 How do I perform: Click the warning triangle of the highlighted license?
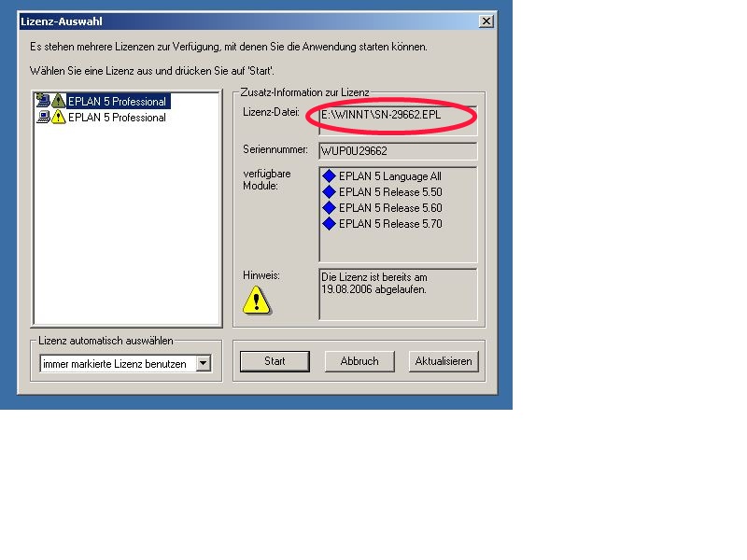point(58,101)
